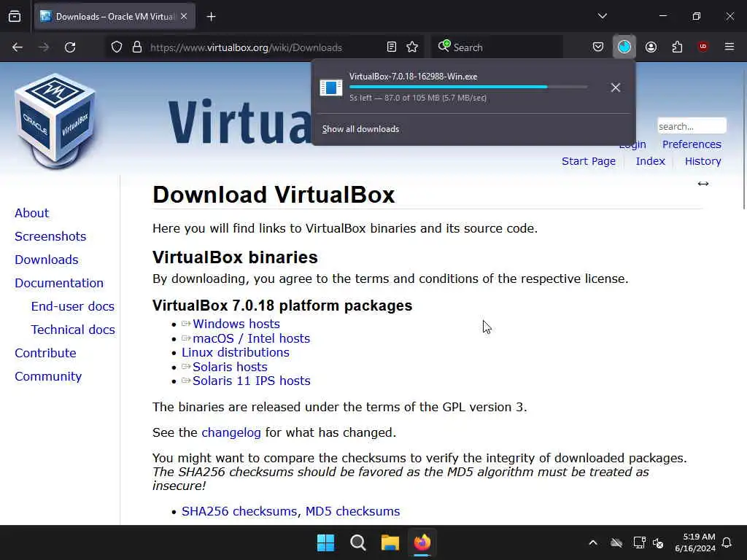Open the notifications bell icon

coord(727,542)
